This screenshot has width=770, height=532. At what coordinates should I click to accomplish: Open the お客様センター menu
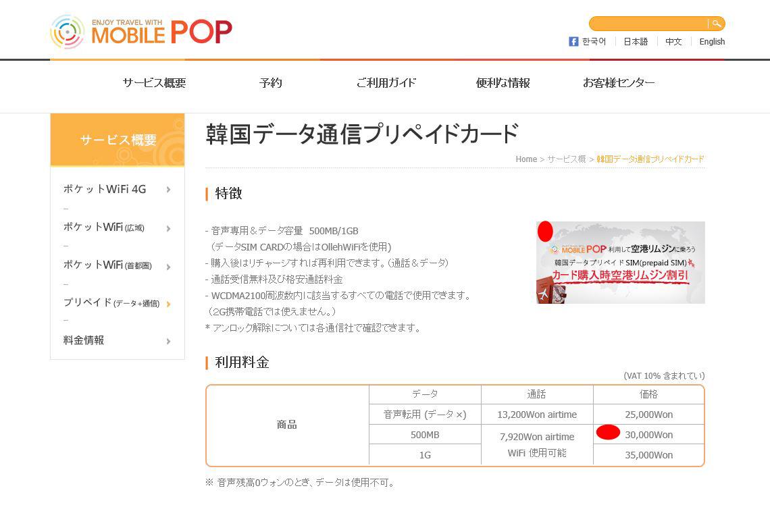[618, 83]
